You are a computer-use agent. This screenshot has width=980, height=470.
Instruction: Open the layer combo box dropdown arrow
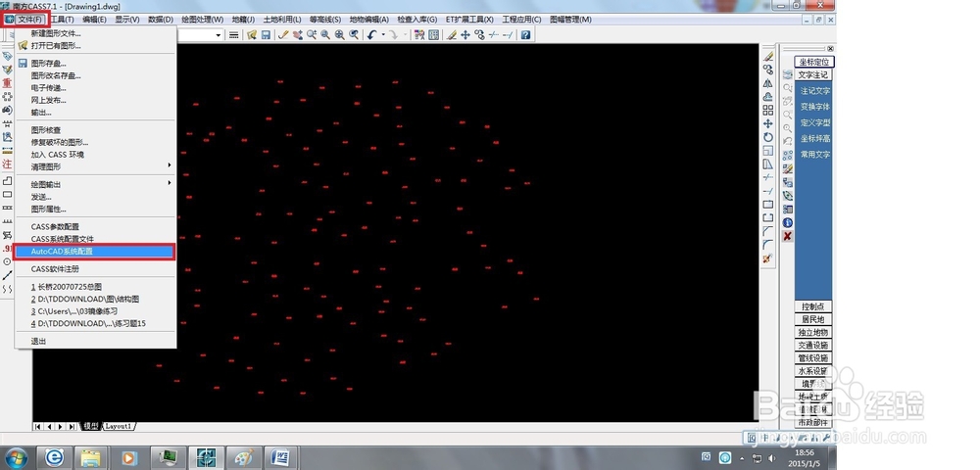[x=219, y=35]
